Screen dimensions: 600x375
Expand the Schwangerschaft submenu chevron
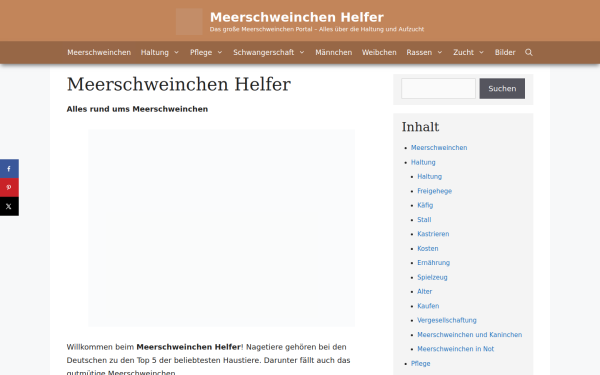302,52
